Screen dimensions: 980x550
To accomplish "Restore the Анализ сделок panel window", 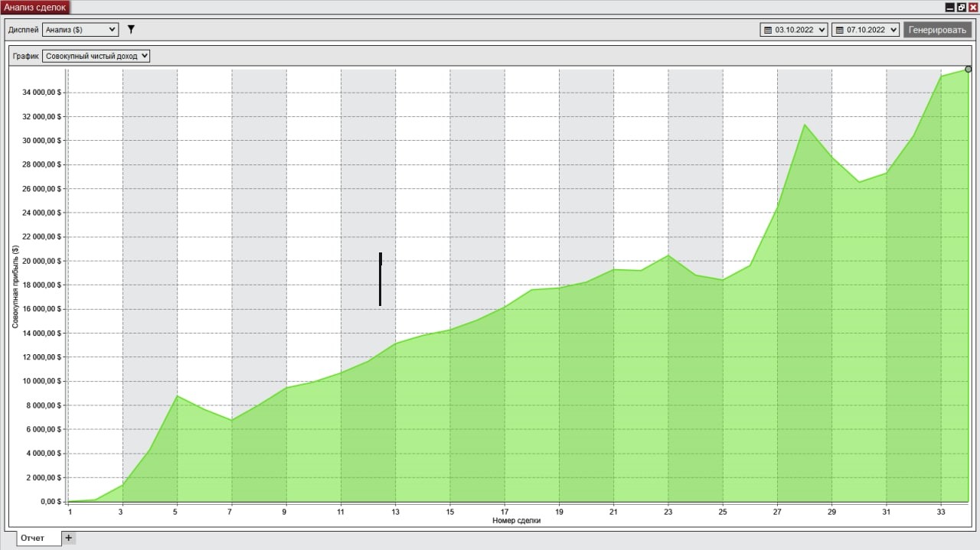I will (x=962, y=7).
